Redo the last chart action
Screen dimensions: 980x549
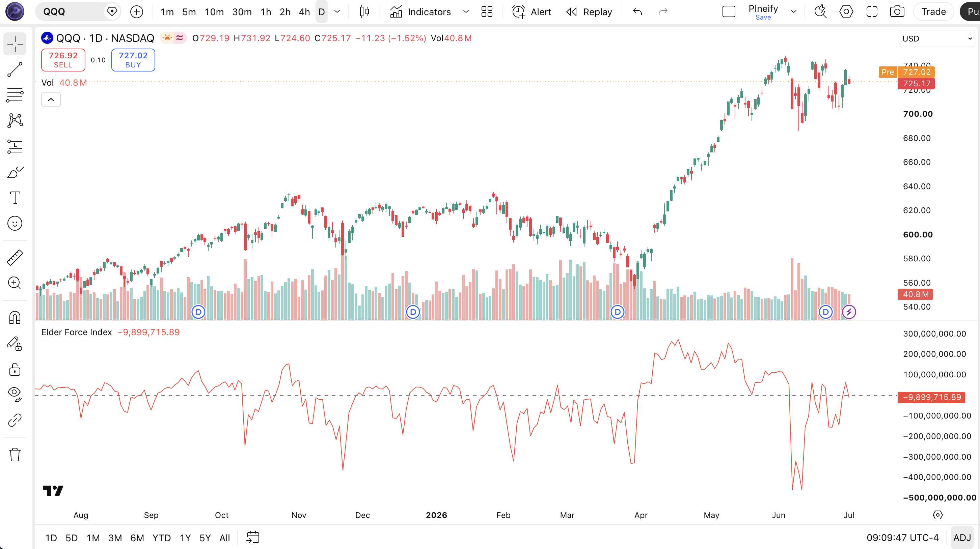click(663, 12)
